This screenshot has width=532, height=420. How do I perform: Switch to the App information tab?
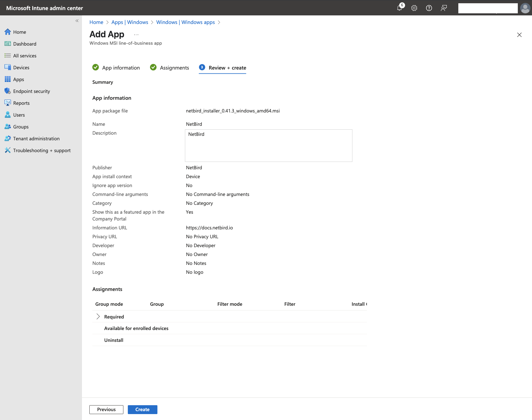click(x=121, y=67)
